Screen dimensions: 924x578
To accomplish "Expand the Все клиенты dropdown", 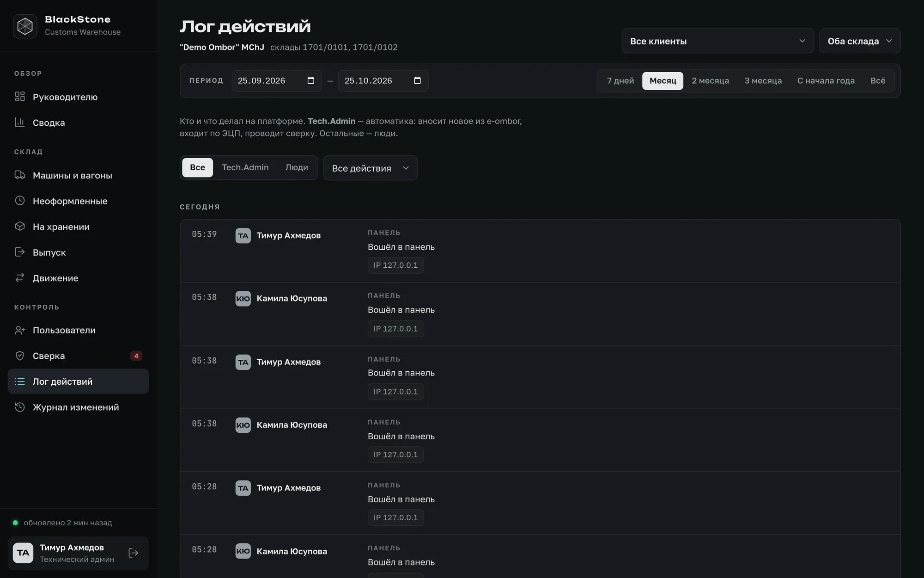I will coord(717,41).
